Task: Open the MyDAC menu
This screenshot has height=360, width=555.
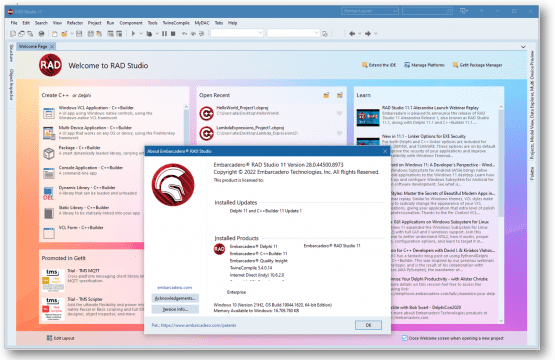Action: coord(202,23)
